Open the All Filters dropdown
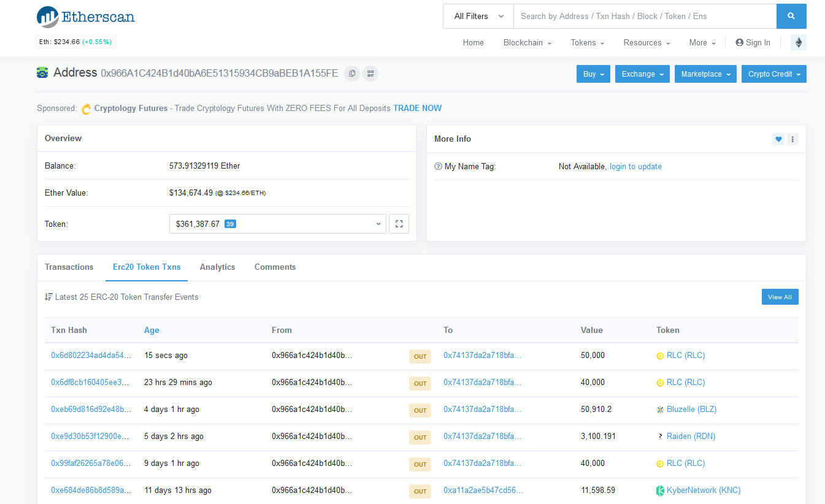825x504 pixels. (478, 17)
